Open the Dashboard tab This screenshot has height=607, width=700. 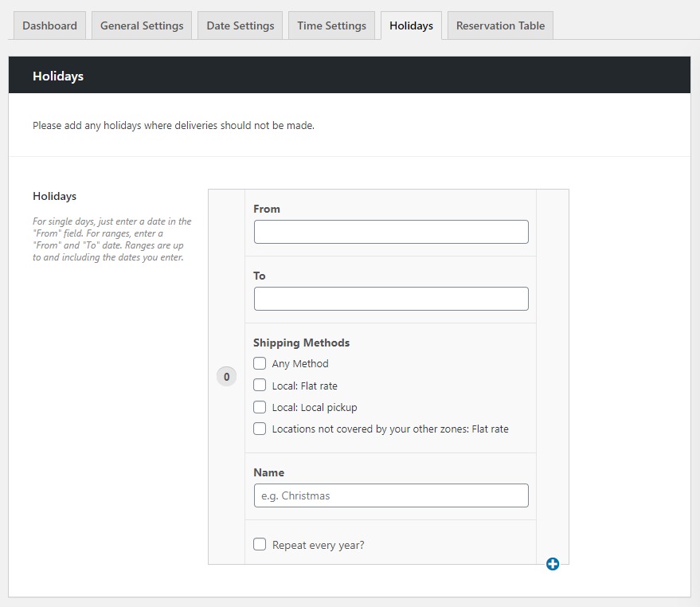coord(49,25)
